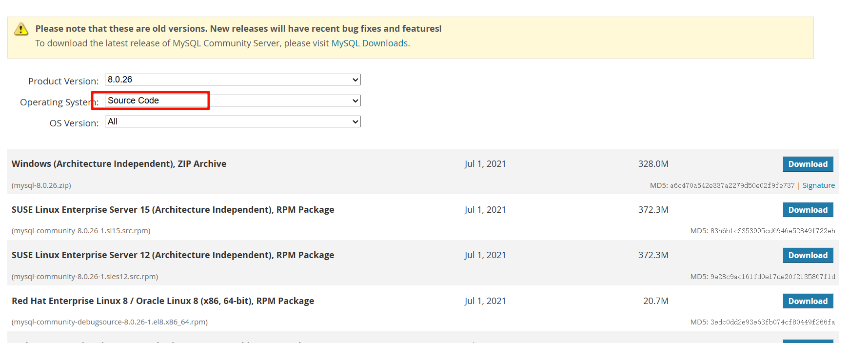This screenshot has width=868, height=343.
Task: Download the Windows ZIP Archive
Action: pyautogui.click(x=808, y=164)
